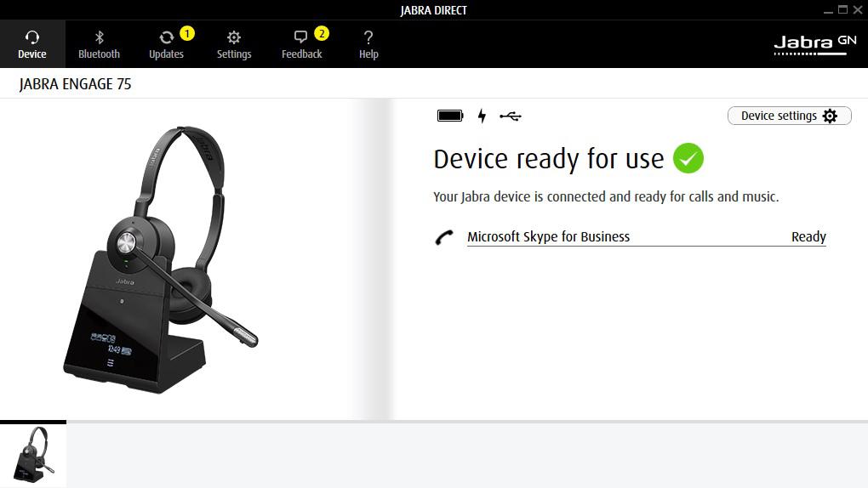
Task: Open the Feedback tab
Action: pyautogui.click(x=302, y=44)
